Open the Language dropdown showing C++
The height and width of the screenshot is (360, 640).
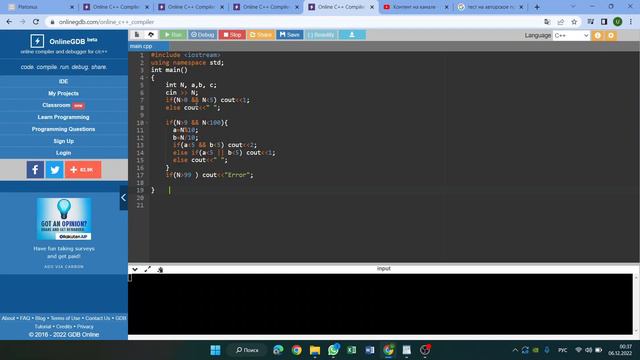pos(571,36)
